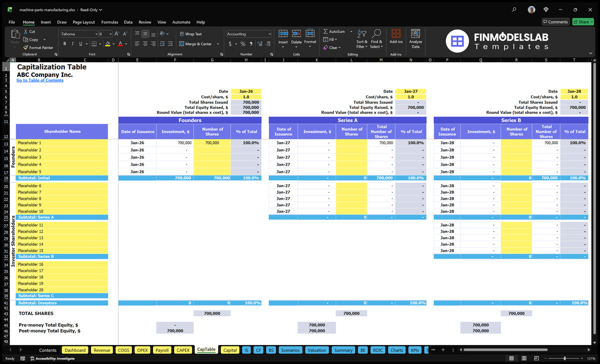
Task: Apply the accounting dollar format icon
Action: [x=230, y=44]
